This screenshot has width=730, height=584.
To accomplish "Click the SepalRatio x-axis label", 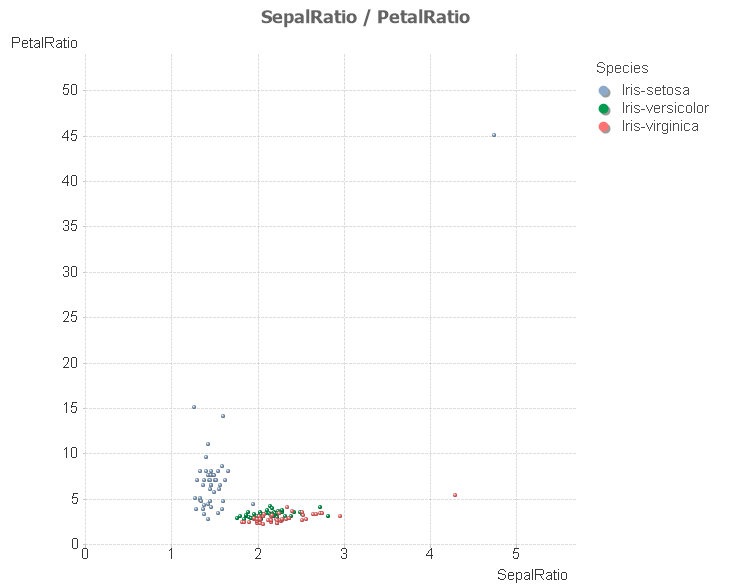I will (532, 574).
